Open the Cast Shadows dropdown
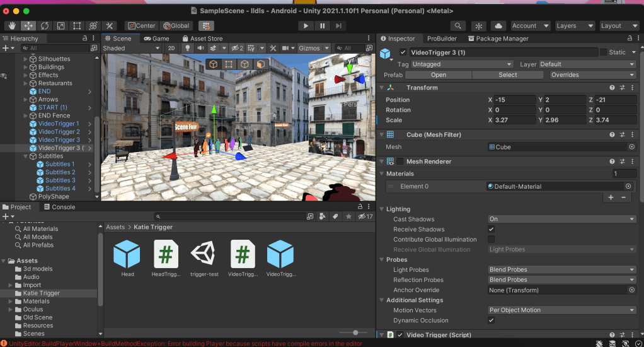644x347 pixels. pos(561,220)
